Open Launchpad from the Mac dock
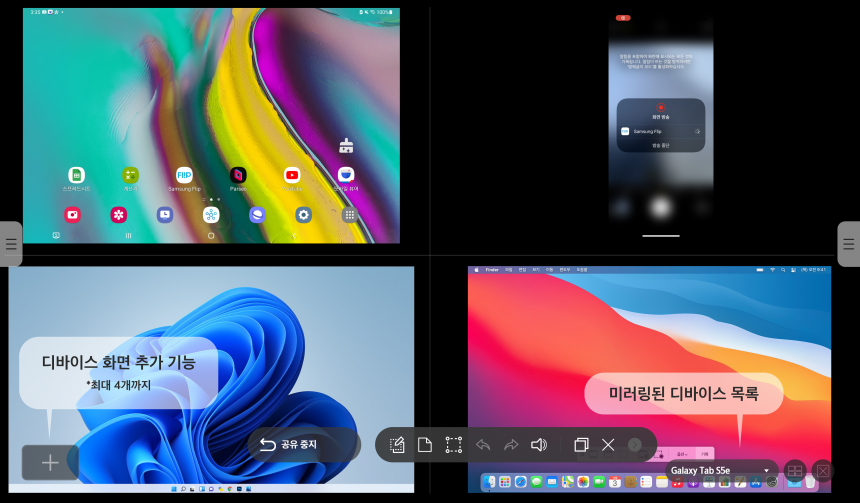Image resolution: width=860 pixels, height=503 pixels. click(505, 482)
